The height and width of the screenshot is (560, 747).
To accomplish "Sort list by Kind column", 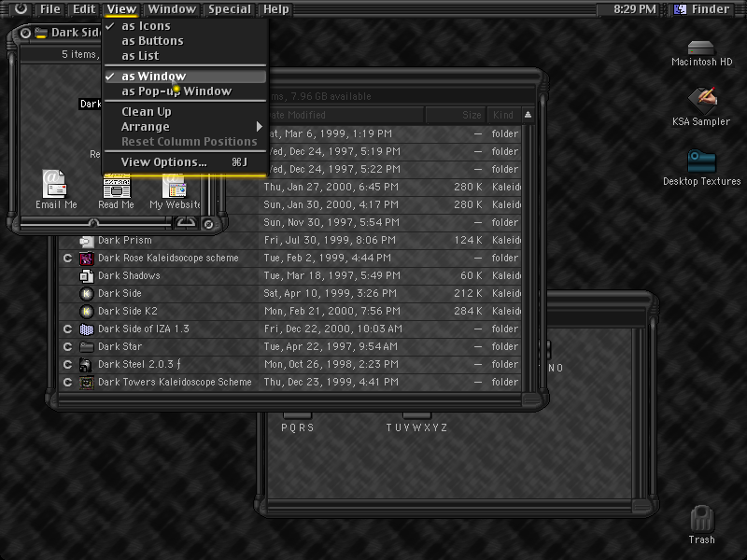I will tap(503, 115).
